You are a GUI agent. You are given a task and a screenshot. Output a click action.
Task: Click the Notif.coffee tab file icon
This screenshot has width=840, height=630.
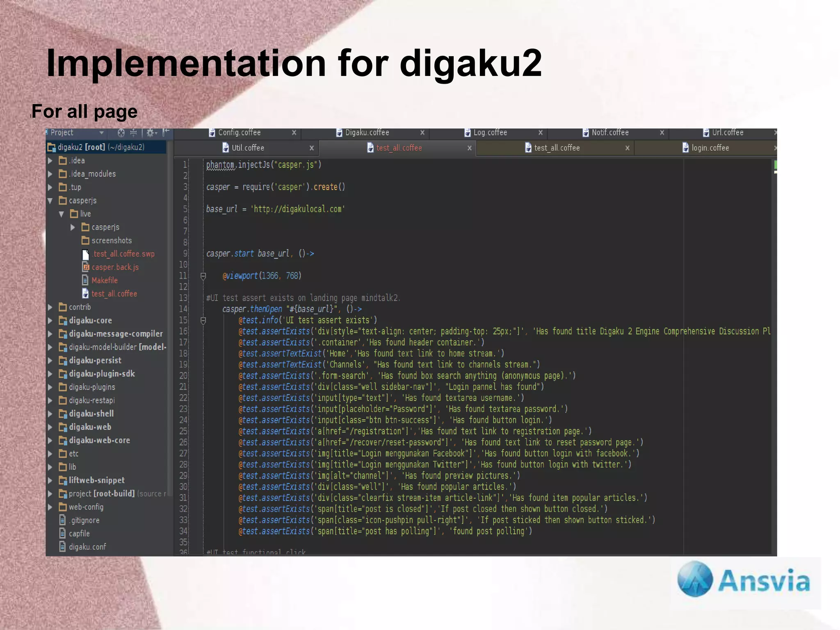coord(586,132)
